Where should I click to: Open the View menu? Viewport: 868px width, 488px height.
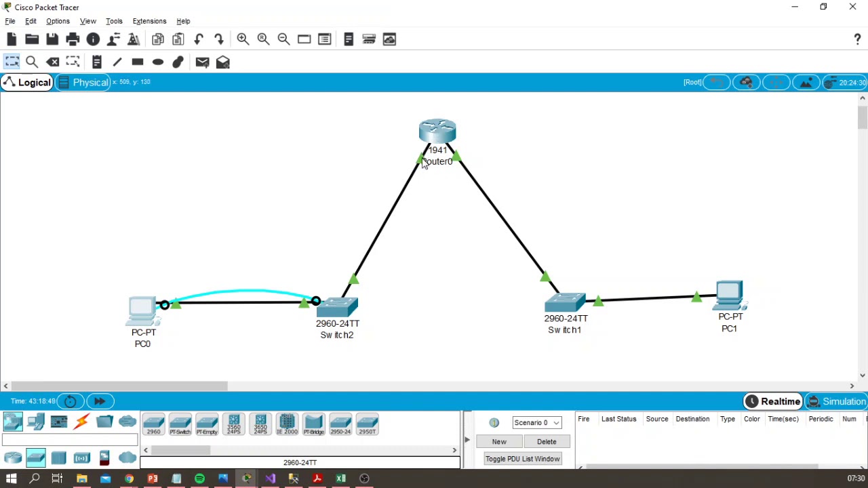coord(87,21)
